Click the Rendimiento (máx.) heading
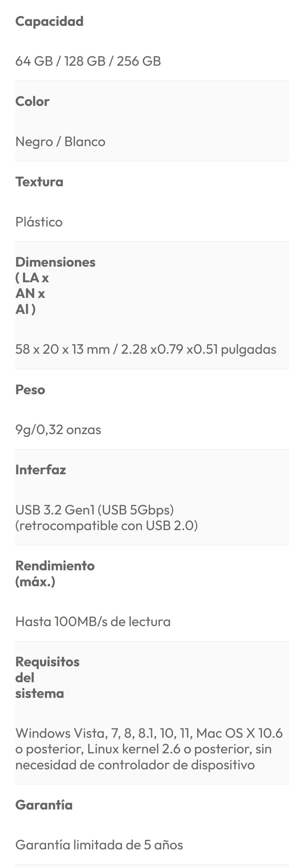The image size is (304, 868). (x=55, y=573)
